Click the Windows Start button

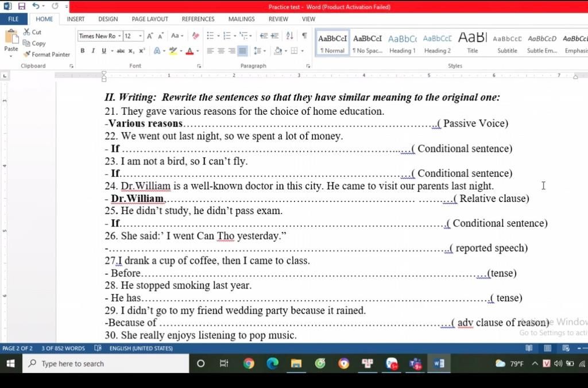10,363
